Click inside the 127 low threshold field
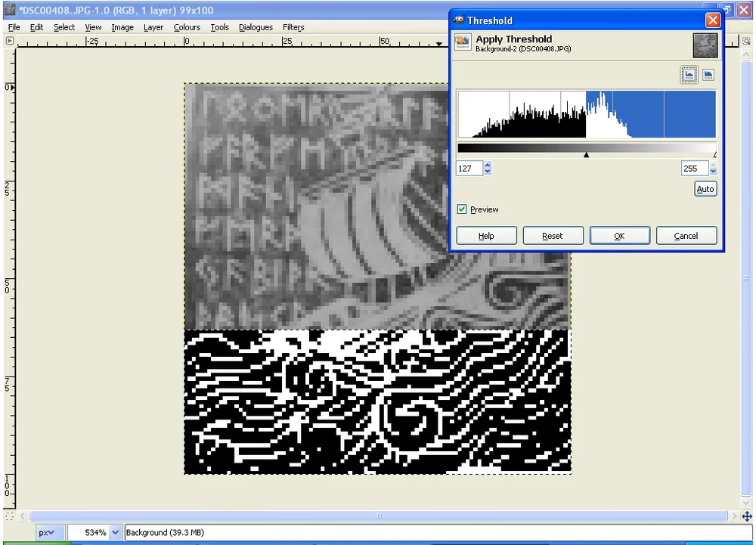This screenshot has width=756, height=545. coord(469,168)
